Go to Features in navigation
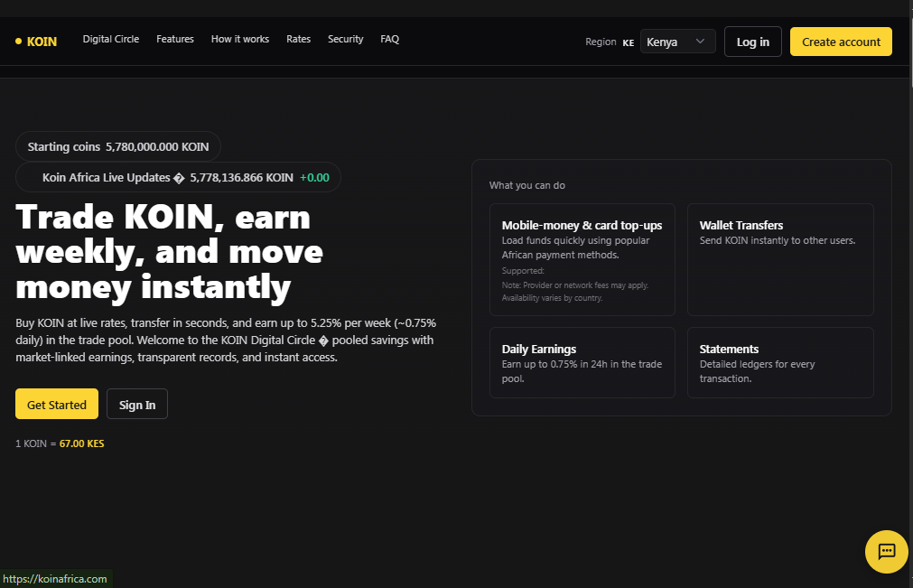Image resolution: width=913 pixels, height=588 pixels. pos(174,39)
